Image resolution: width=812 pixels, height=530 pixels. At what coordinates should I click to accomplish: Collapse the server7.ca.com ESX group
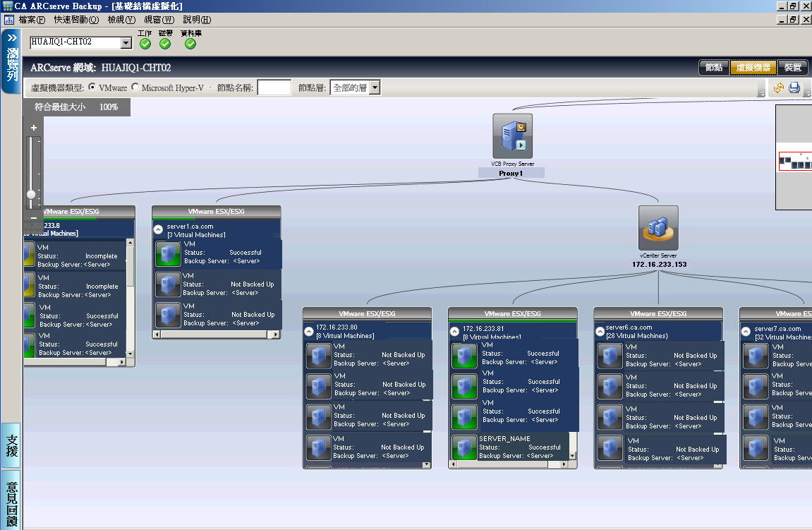(746, 331)
